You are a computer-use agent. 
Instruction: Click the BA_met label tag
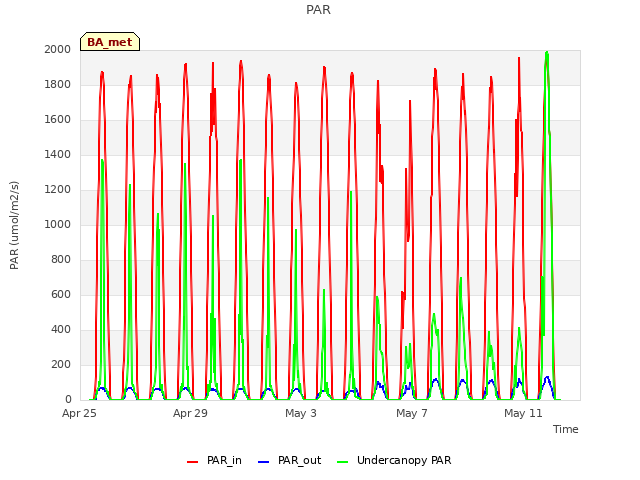point(110,42)
